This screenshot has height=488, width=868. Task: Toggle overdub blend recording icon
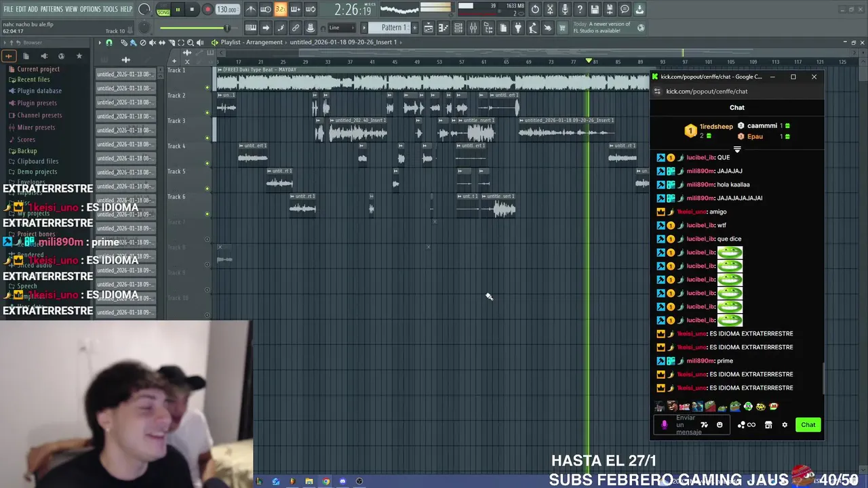(296, 9)
